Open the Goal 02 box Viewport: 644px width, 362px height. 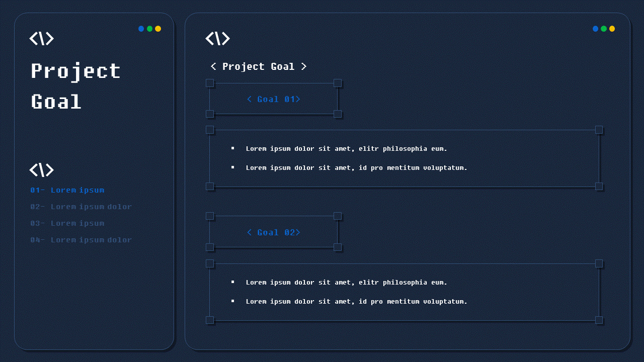pyautogui.click(x=274, y=232)
